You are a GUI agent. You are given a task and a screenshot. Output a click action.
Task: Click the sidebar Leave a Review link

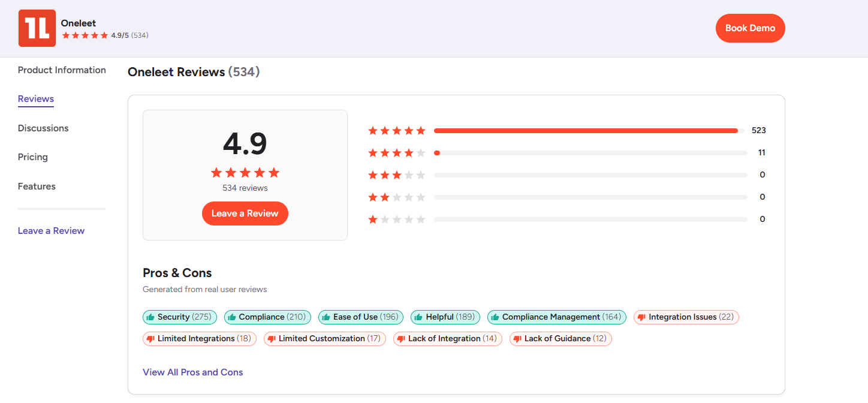52,231
